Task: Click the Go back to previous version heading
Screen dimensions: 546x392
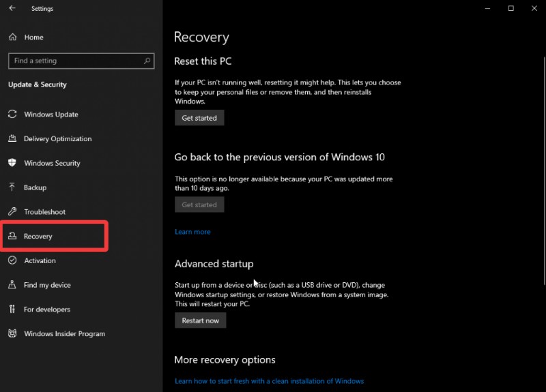Action: (x=280, y=157)
